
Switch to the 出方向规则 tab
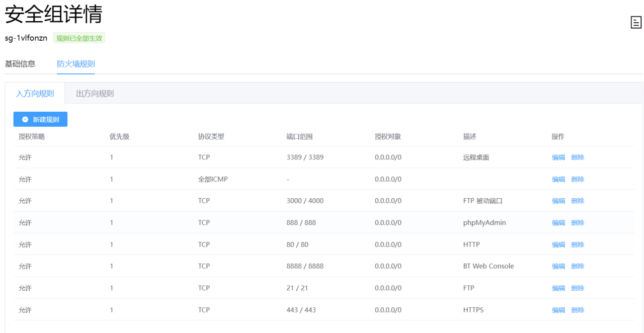[95, 94]
